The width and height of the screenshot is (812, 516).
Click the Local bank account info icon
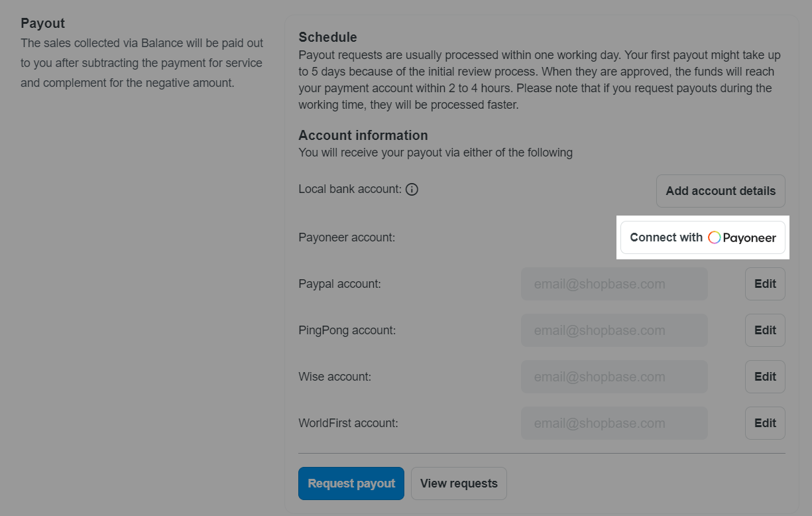coord(412,190)
